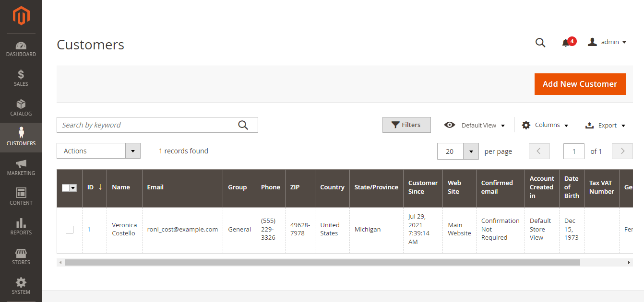Open the Default View dropdown
This screenshot has height=302, width=644.
pyautogui.click(x=475, y=125)
